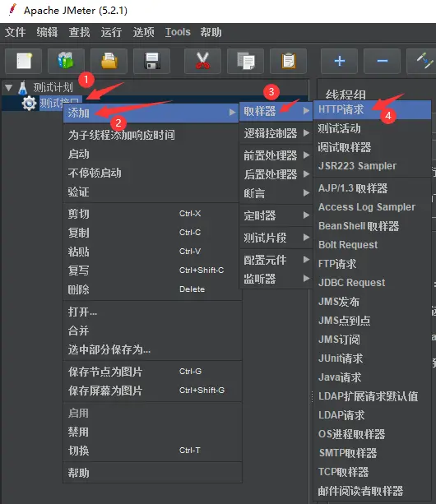Image resolution: width=436 pixels, height=504 pixels.
Task: Choose 邮件阅读者取样器 entry
Action: [372, 491]
